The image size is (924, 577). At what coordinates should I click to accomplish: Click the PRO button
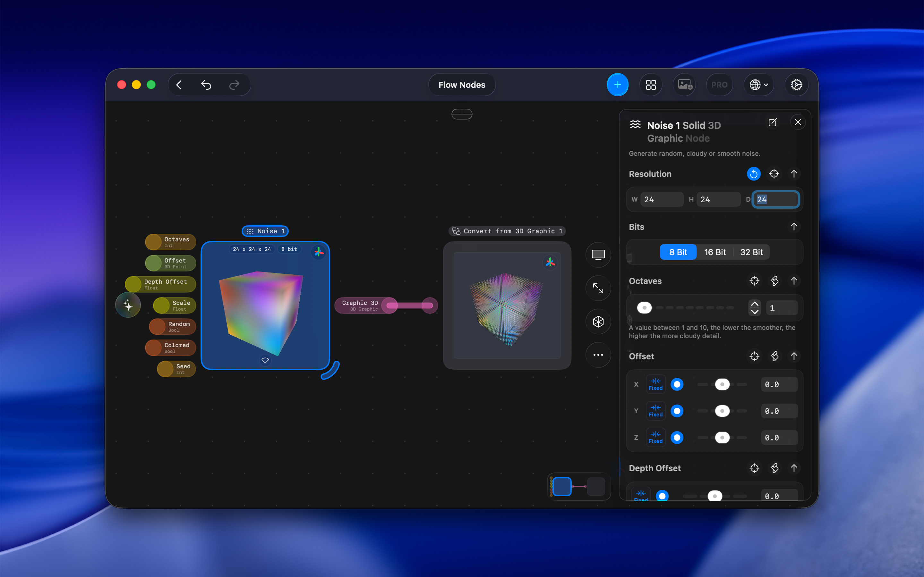click(719, 85)
